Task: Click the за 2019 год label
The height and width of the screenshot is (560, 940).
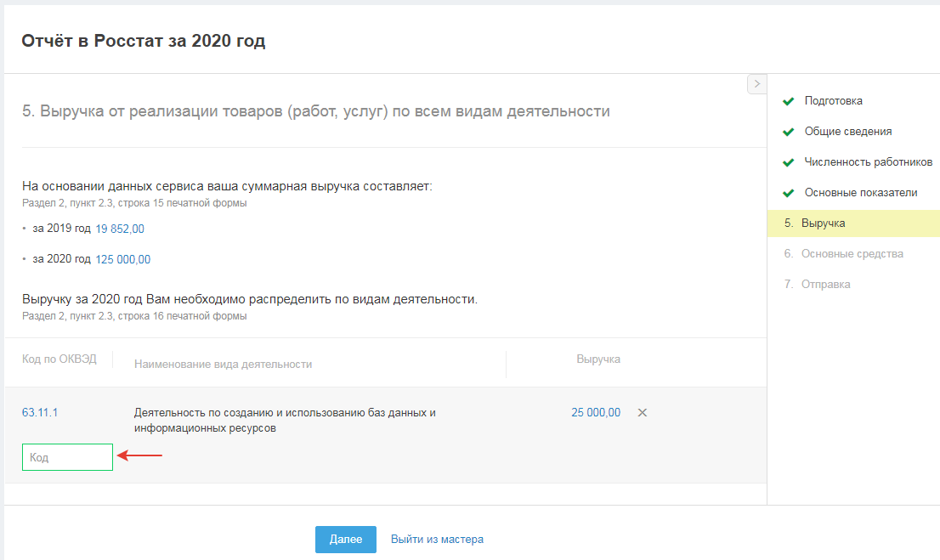Action: point(62,228)
